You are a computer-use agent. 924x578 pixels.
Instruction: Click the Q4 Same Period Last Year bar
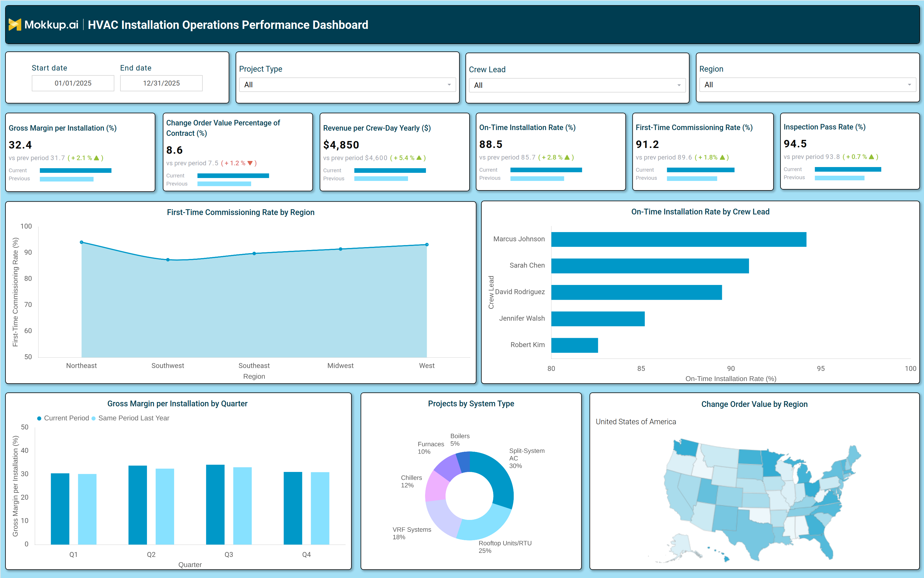pos(320,508)
